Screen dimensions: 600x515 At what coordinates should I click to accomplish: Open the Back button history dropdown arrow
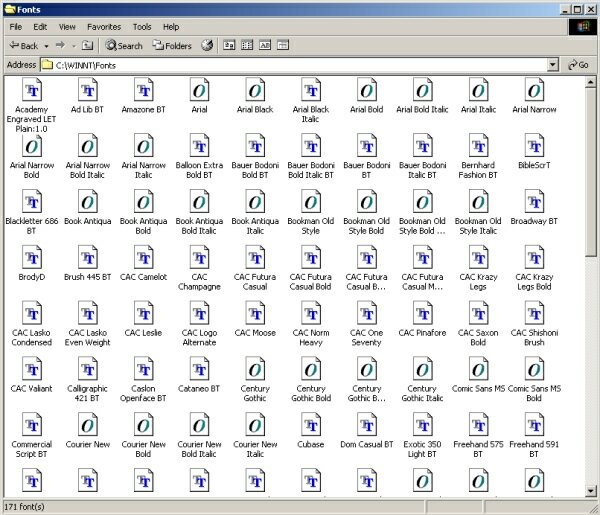tap(46, 45)
